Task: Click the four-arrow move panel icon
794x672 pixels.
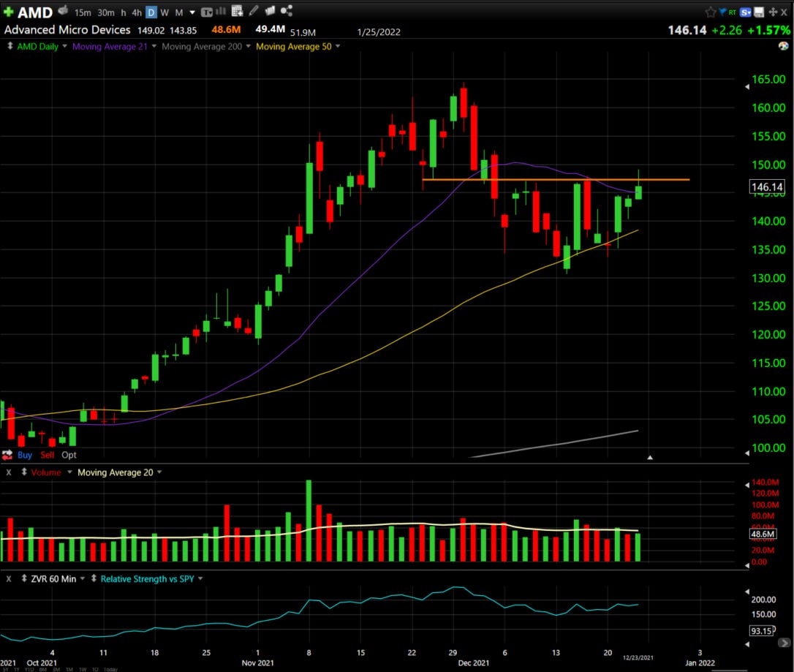Action: [x=773, y=12]
